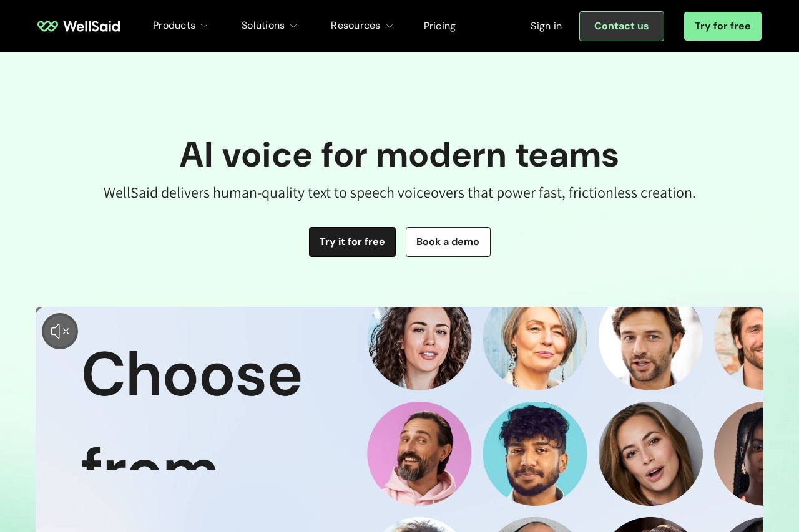
Task: Click the green Try for free button
Action: [x=723, y=26]
